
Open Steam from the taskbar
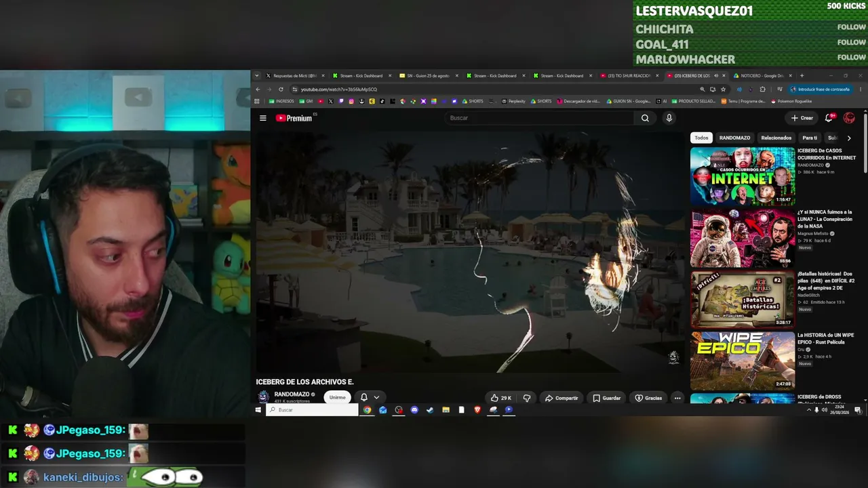(x=430, y=410)
